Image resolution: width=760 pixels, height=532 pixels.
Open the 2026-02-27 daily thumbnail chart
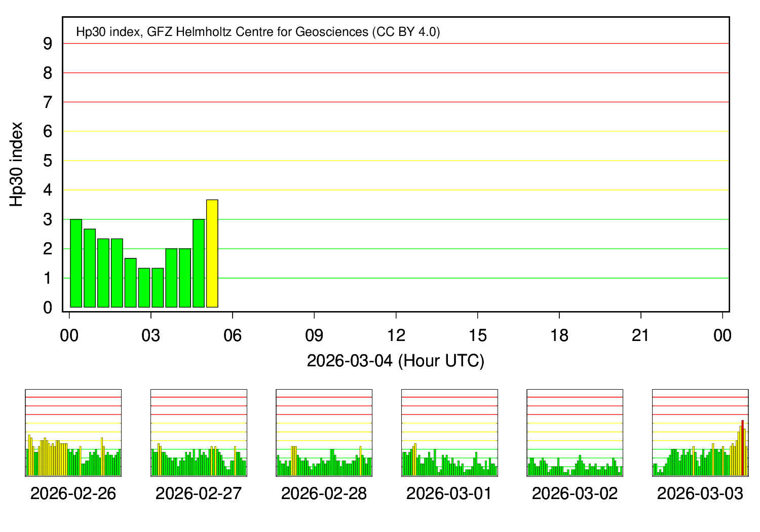[198, 433]
